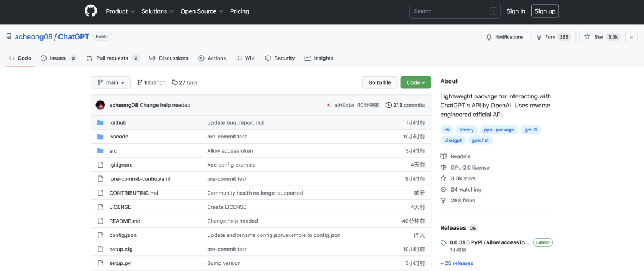Click the Go to file button
The height and width of the screenshot is (271, 644).
tap(379, 82)
